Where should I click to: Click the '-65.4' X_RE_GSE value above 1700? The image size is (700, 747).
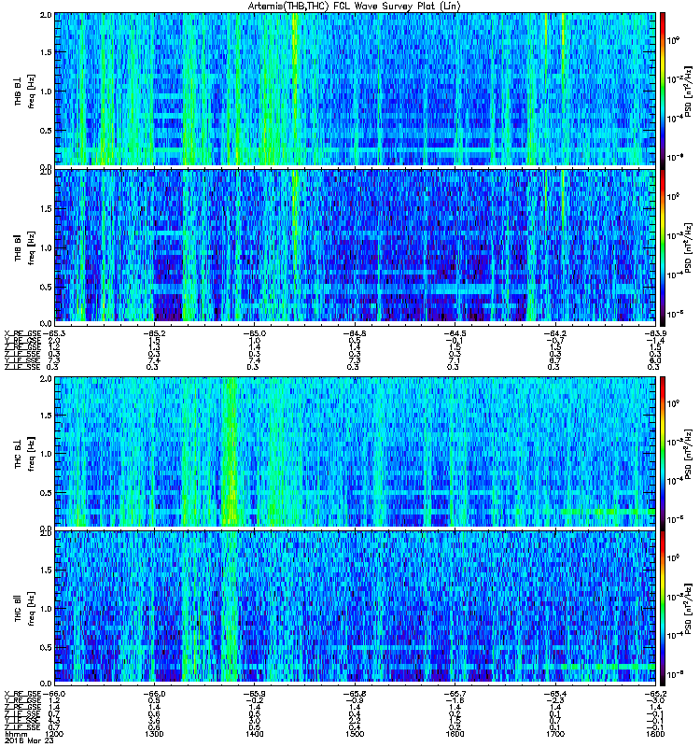pos(554,694)
